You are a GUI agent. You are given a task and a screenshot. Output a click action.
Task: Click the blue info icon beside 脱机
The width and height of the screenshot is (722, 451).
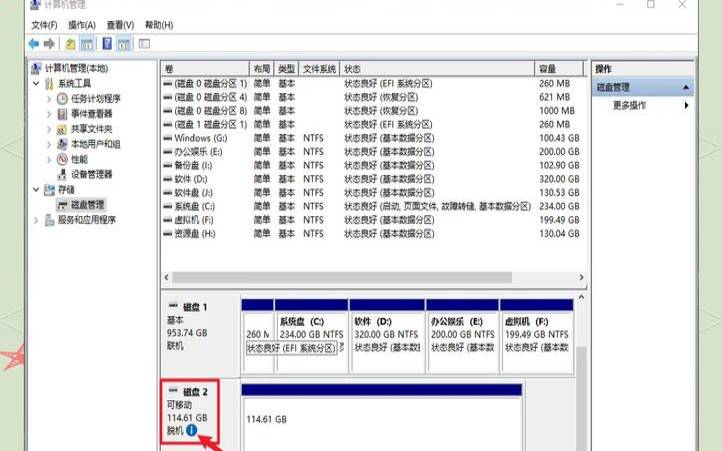click(206, 431)
